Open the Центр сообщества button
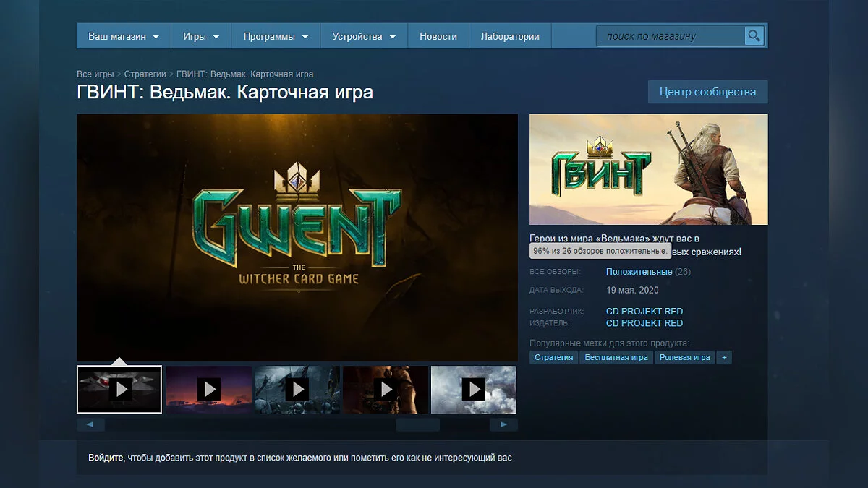Screen dimensions: 868x488 click(x=707, y=92)
